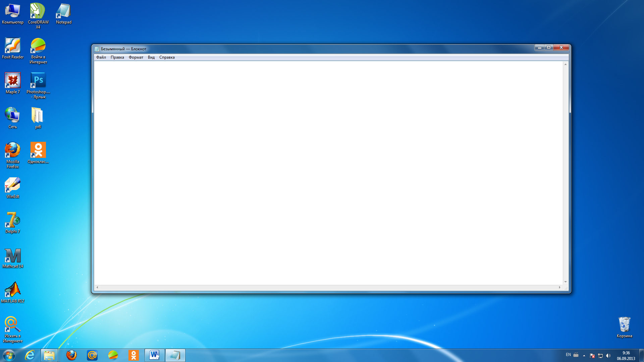Screen dimensions: 644x362
Task: Open Action Center flag icon
Action: coord(592,356)
